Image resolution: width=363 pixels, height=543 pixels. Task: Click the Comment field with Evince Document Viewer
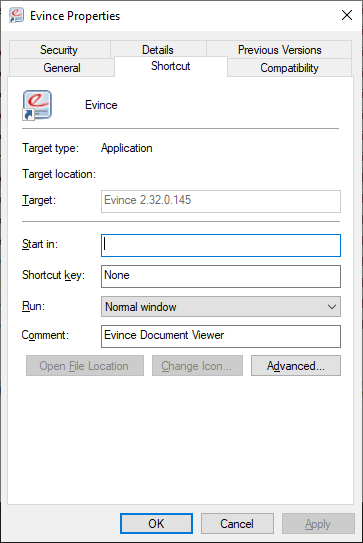pos(221,336)
